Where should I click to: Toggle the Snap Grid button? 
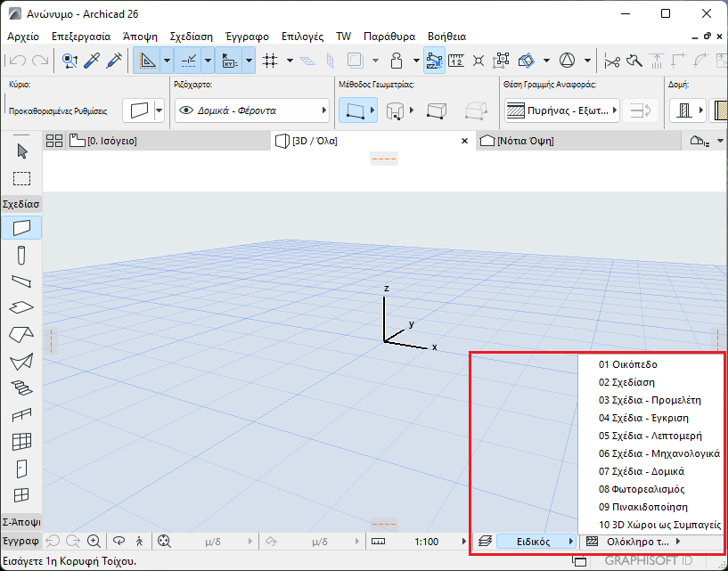[x=271, y=61]
